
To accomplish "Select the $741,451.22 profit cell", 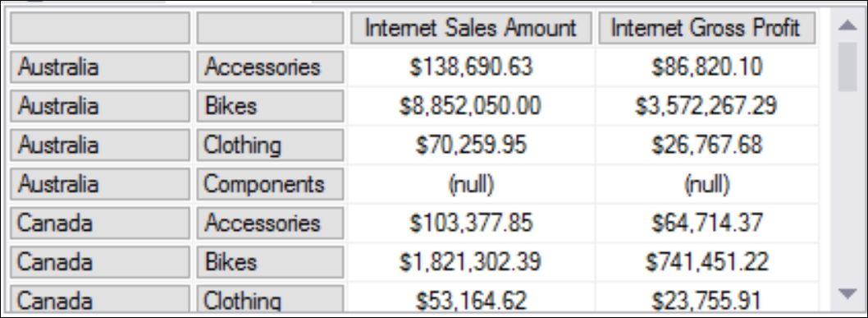I will (707, 262).
